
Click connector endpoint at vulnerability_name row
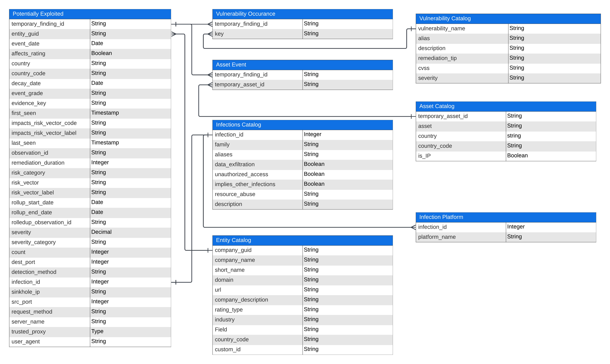pos(411,29)
